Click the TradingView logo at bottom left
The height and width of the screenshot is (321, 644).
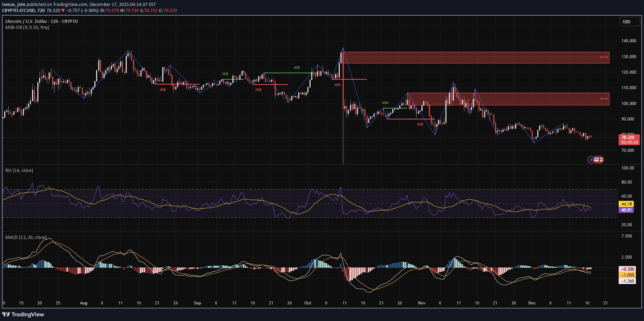[x=23, y=314]
